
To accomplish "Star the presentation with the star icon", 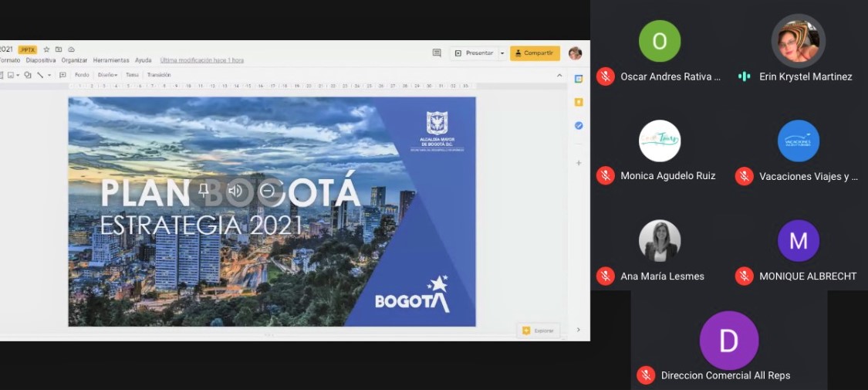I will (46, 49).
